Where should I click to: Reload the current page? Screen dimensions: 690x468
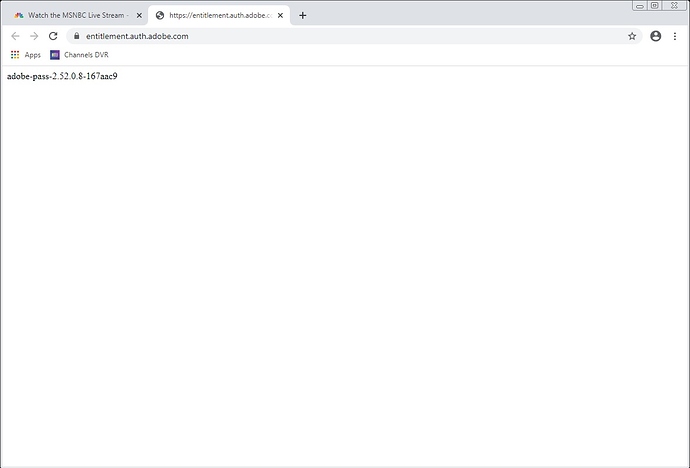pos(53,36)
